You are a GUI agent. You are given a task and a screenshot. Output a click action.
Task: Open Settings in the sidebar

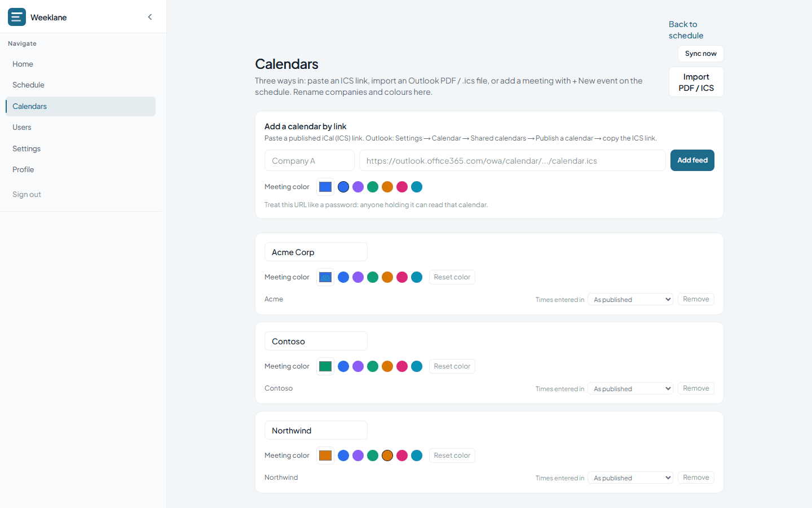pos(81,148)
